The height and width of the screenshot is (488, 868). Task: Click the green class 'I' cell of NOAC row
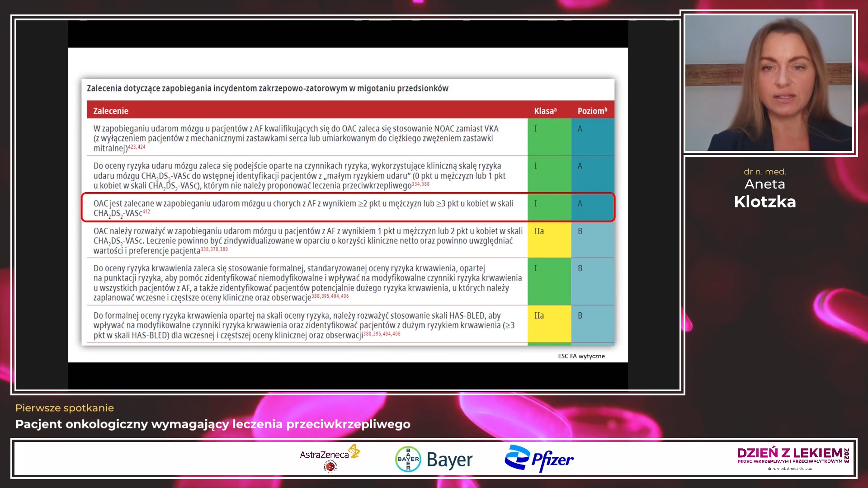coord(549,137)
